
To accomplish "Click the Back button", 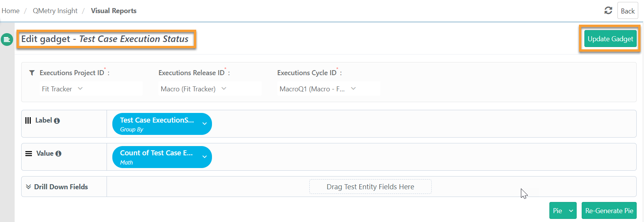I will pos(627,10).
